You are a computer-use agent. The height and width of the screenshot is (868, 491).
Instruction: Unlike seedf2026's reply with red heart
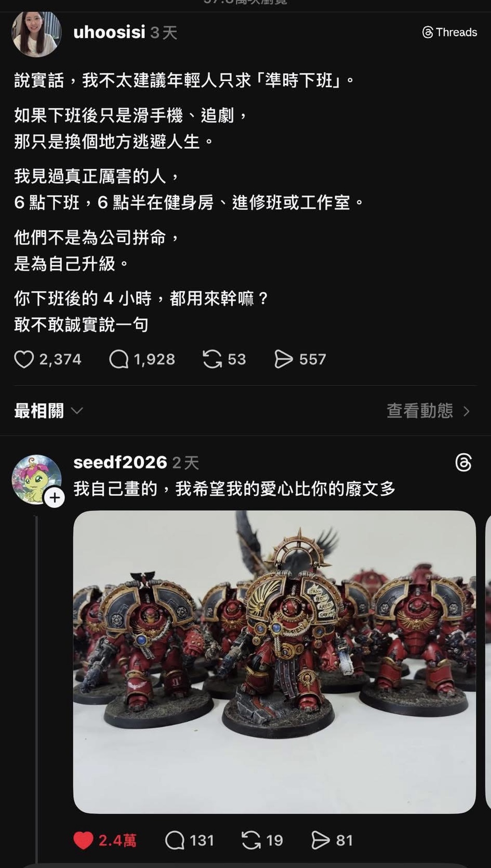pos(83,840)
